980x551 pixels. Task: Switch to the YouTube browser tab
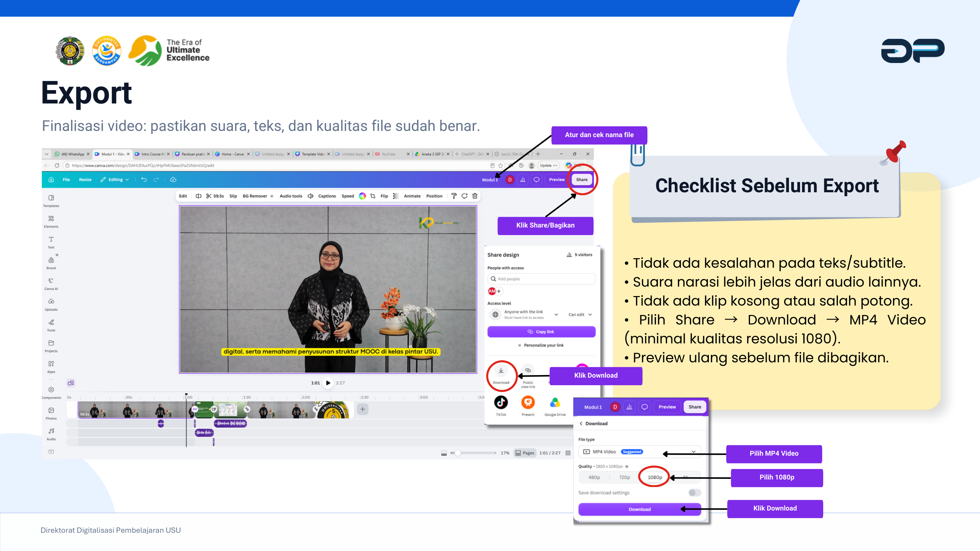pyautogui.click(x=392, y=154)
